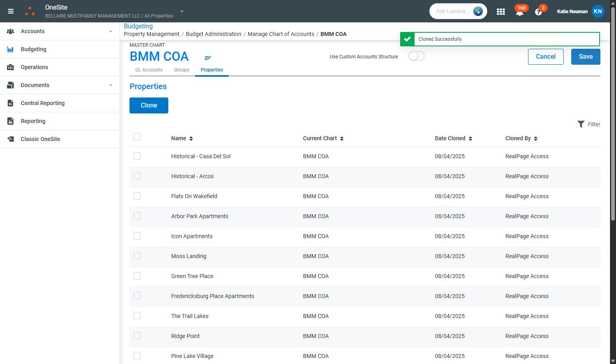This screenshot has height=364, width=616.
Task: Open the hamburger navigation menu
Action: click(11, 11)
